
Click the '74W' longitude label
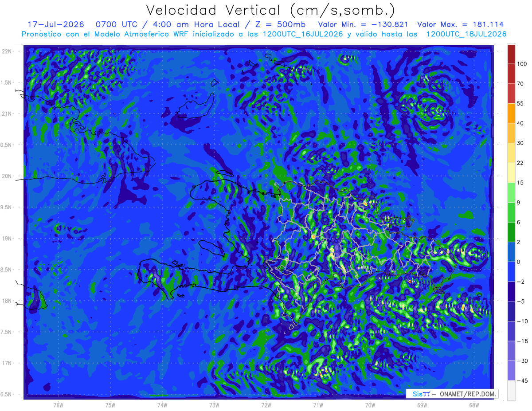162,405
